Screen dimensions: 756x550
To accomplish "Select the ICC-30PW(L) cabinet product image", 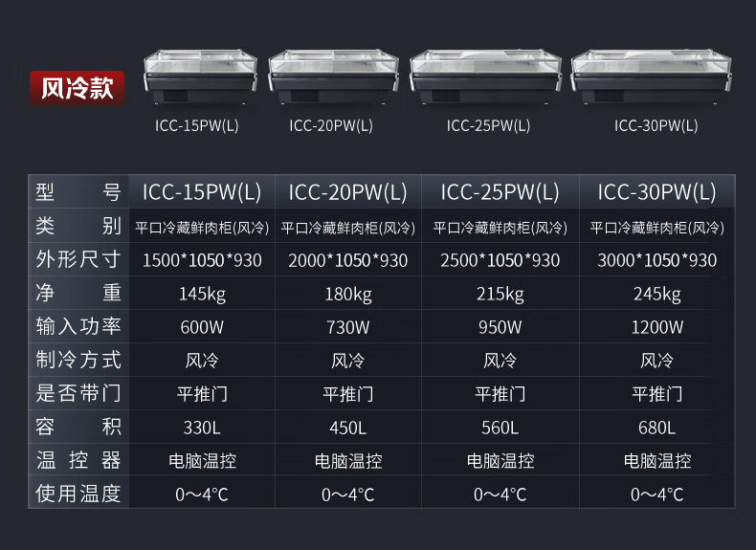I will coord(652,77).
